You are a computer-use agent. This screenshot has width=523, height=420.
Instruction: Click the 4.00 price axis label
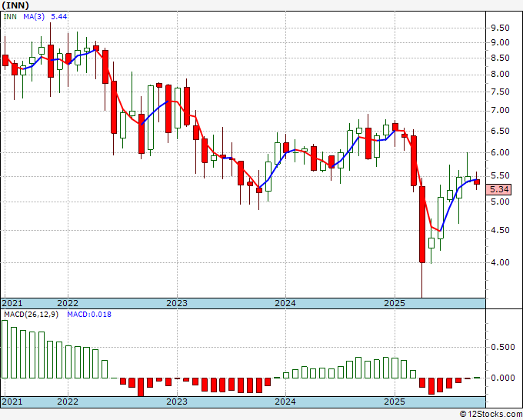(500, 262)
